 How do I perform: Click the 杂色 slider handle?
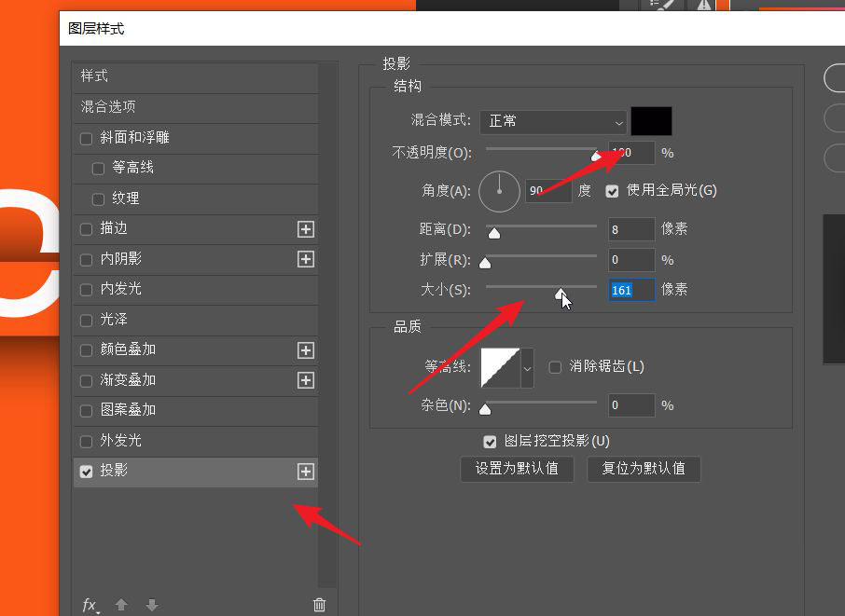pos(485,410)
